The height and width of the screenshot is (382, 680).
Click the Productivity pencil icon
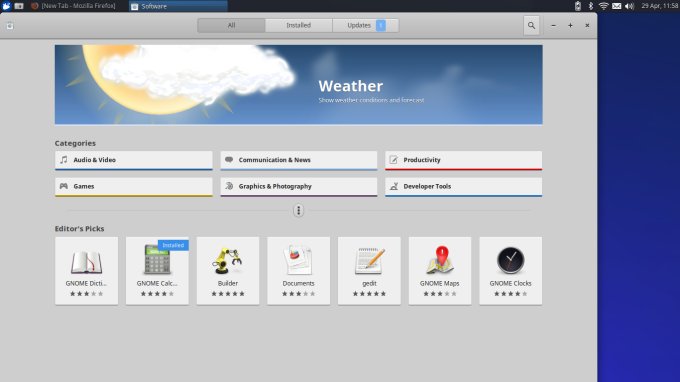pos(393,160)
